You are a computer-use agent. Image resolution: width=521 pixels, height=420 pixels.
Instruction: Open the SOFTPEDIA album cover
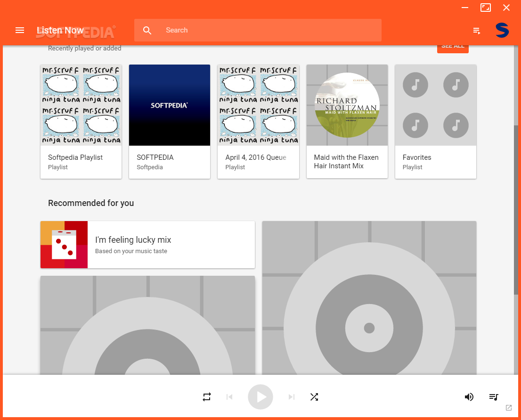tap(170, 105)
